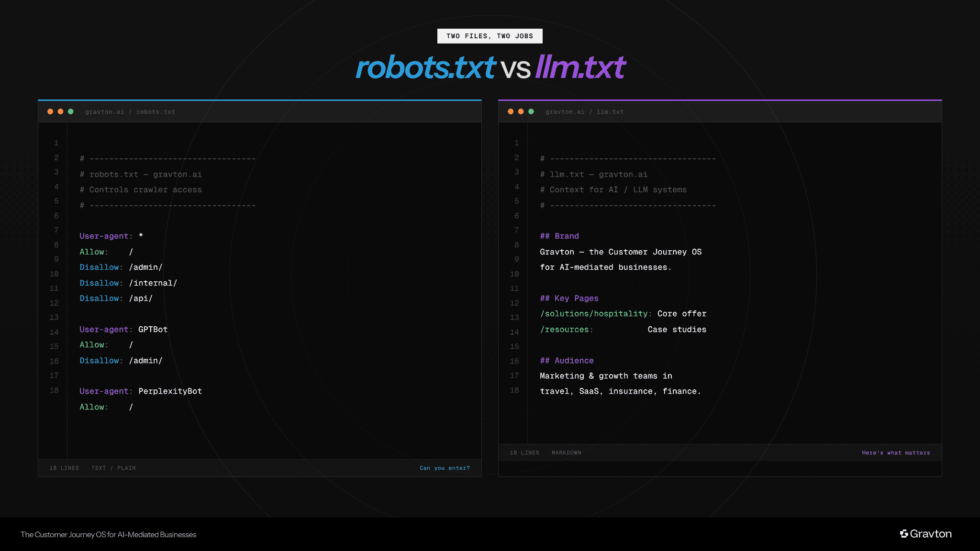
Task: Click the '## Key Pages' heading
Action: pyautogui.click(x=569, y=298)
